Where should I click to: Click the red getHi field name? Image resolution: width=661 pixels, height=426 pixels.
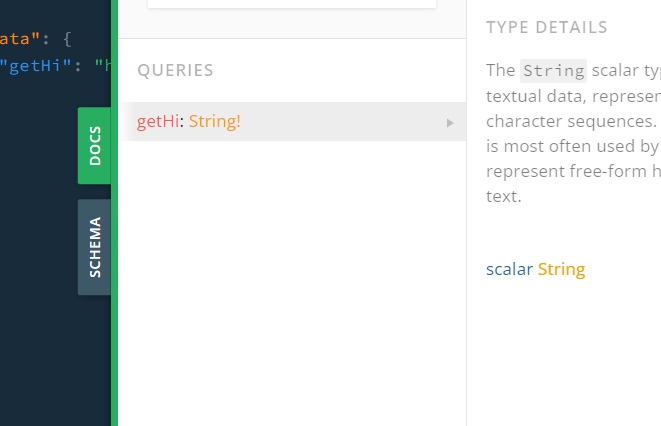tap(158, 121)
